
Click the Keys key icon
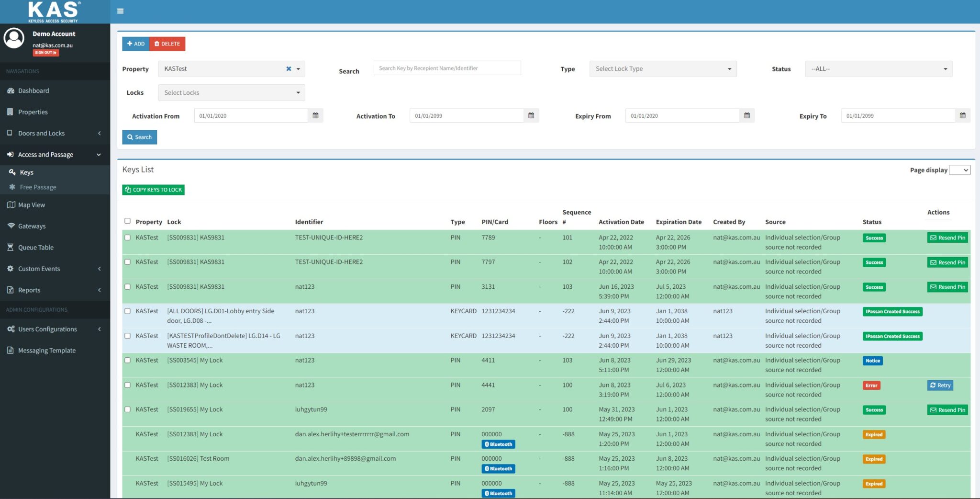pos(12,172)
